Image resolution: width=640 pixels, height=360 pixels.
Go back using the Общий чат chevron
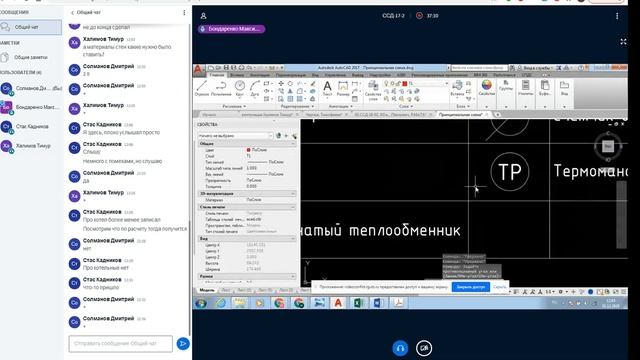(x=73, y=13)
